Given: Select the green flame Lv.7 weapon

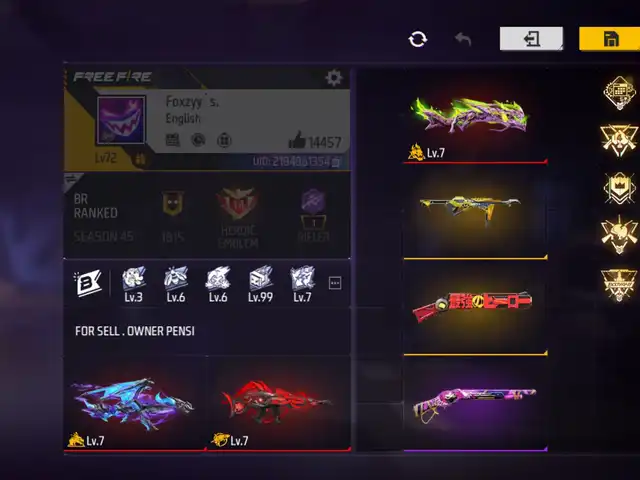Looking at the screenshot, I should tap(475, 117).
